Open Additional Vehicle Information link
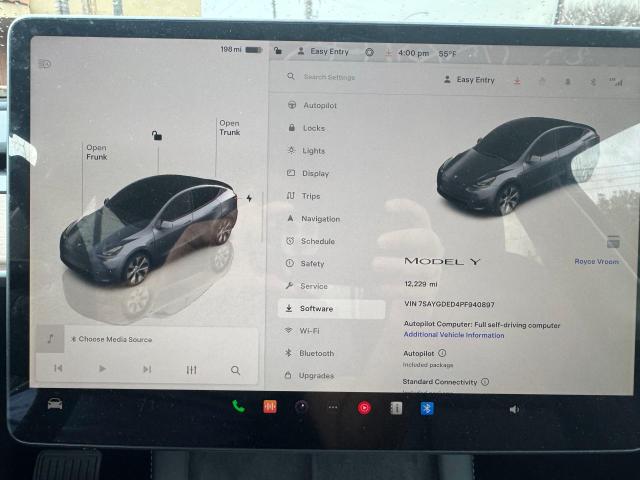Image resolution: width=640 pixels, height=480 pixels. pos(454,335)
